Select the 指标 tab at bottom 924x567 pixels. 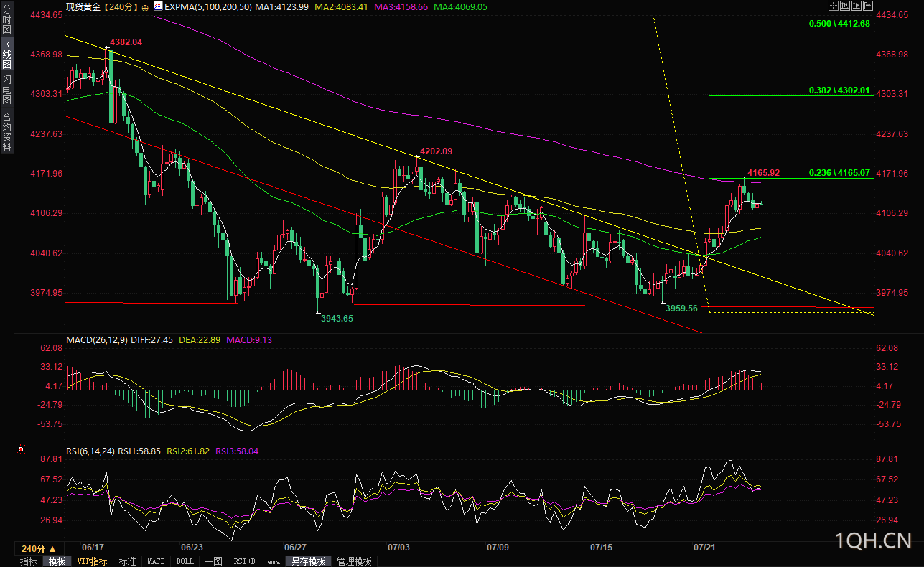tap(29, 561)
